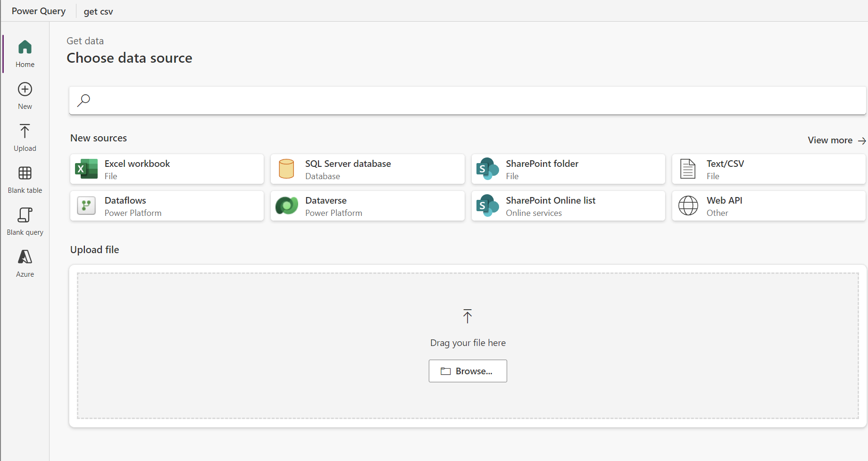Click the 'New sources' section heading
The height and width of the screenshot is (461, 868).
pyautogui.click(x=99, y=138)
